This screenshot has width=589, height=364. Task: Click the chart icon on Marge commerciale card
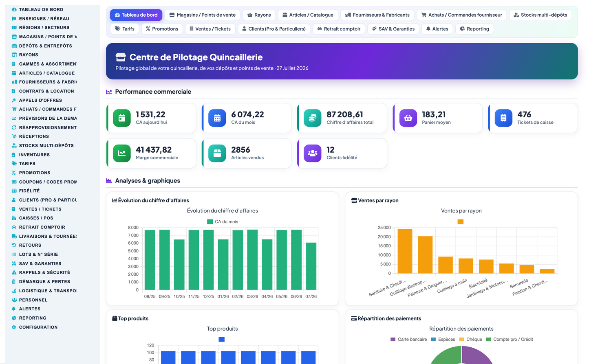pyautogui.click(x=121, y=153)
